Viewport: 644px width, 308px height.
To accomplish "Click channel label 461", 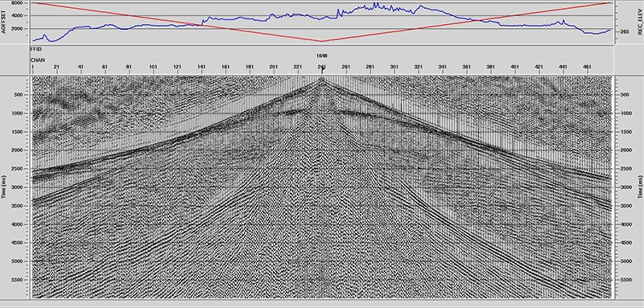I will (x=588, y=67).
